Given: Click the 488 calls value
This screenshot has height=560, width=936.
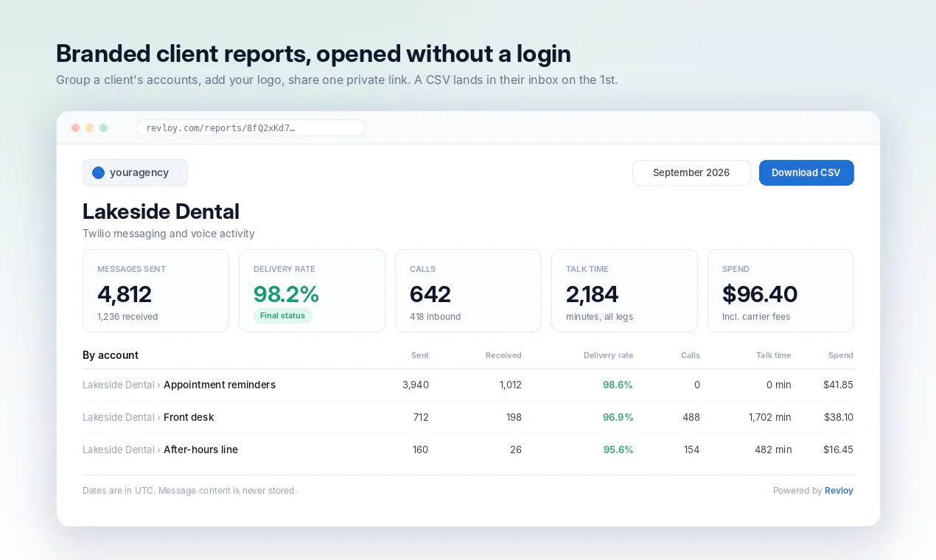Looking at the screenshot, I should coord(691,417).
